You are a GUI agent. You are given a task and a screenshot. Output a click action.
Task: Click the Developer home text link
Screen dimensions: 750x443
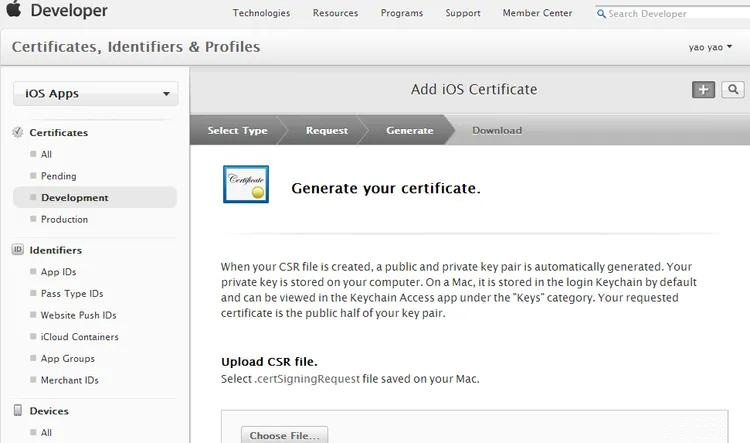[69, 10]
